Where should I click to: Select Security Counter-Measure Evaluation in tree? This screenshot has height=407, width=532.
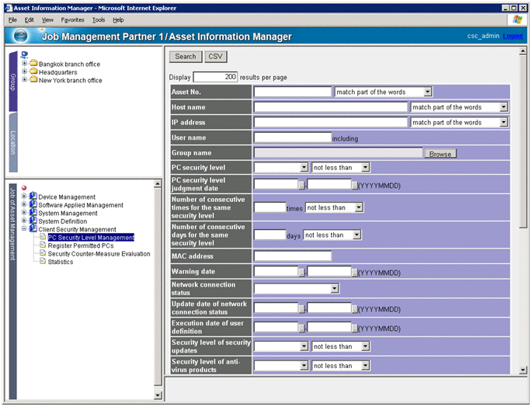click(x=99, y=254)
